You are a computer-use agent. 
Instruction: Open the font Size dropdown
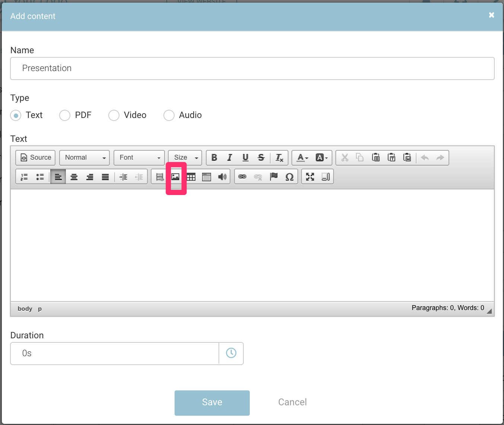click(x=185, y=157)
